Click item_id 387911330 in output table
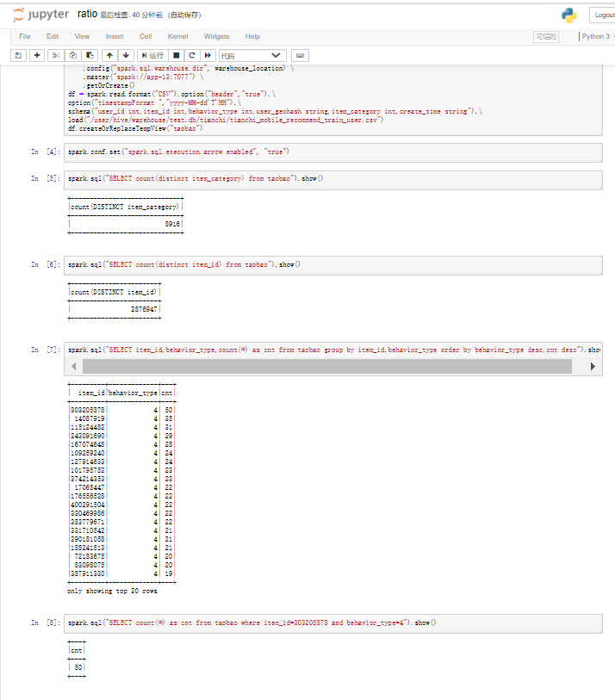 pyautogui.click(x=88, y=573)
